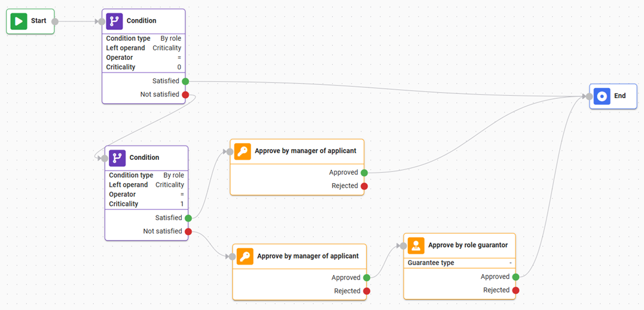Click green Satisfied port on the Criticality 0 Condition
Viewport: 644px width, 310px height.
click(185, 81)
